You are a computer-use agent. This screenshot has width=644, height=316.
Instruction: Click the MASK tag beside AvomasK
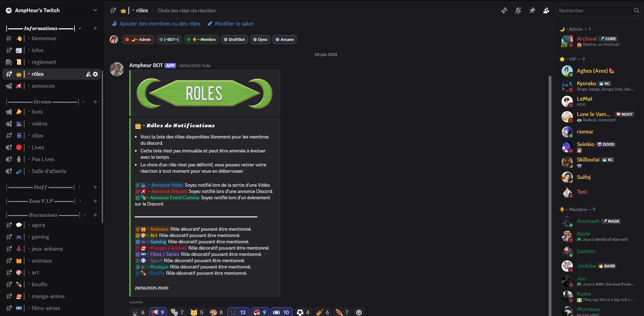click(x=611, y=221)
